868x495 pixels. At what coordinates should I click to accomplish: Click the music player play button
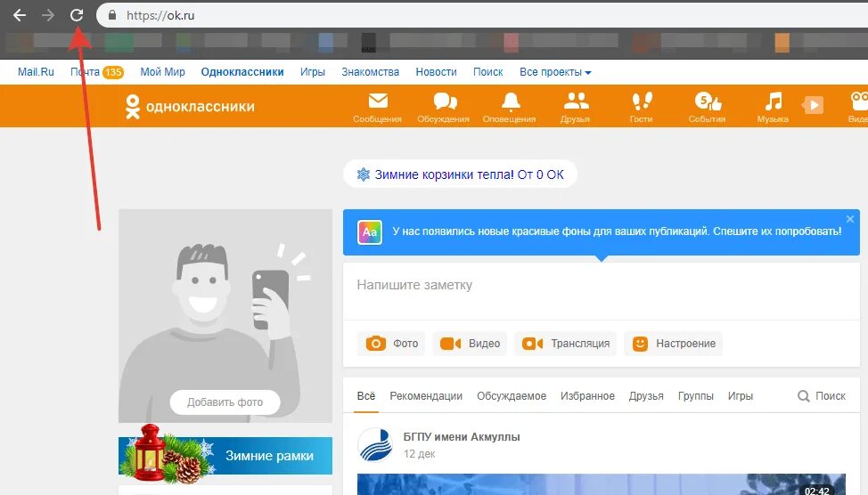(x=813, y=105)
